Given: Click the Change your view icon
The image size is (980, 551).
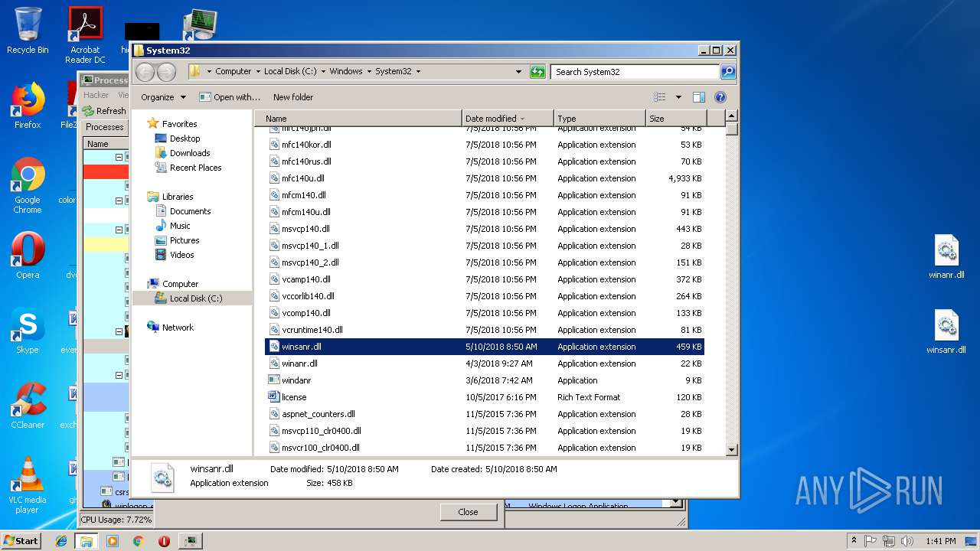Looking at the screenshot, I should (660, 97).
